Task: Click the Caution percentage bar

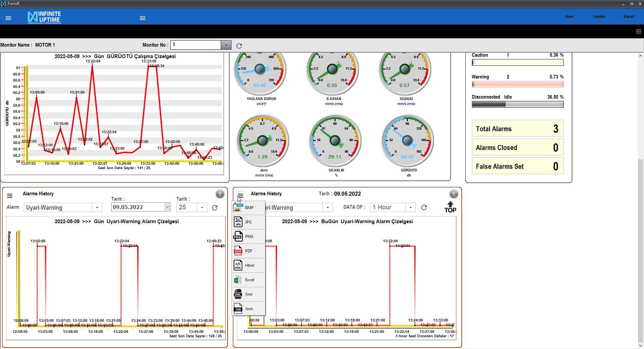Action: click(518, 62)
